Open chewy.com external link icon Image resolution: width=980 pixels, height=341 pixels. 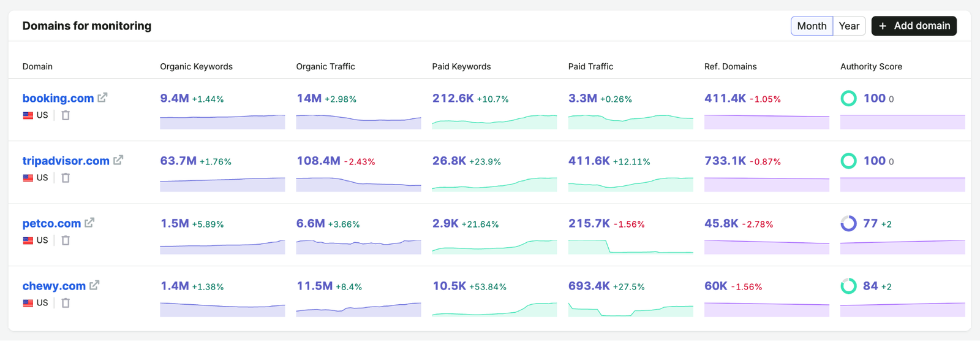click(94, 285)
